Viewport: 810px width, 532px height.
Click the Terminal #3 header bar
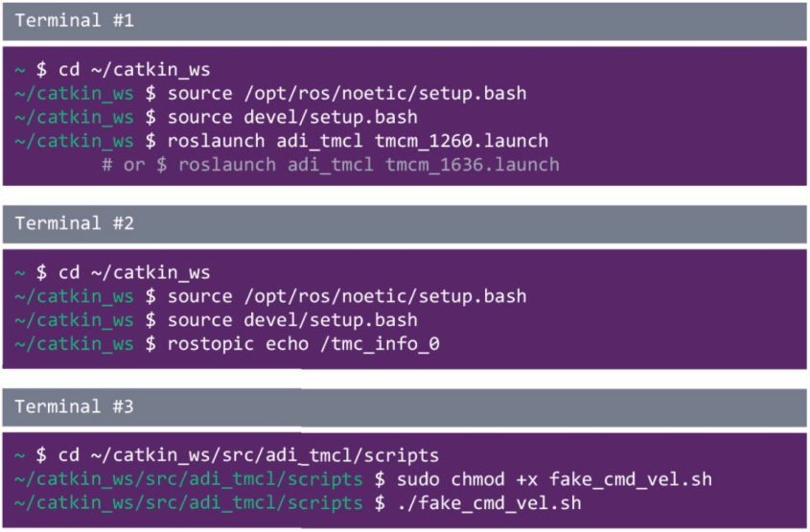405,407
